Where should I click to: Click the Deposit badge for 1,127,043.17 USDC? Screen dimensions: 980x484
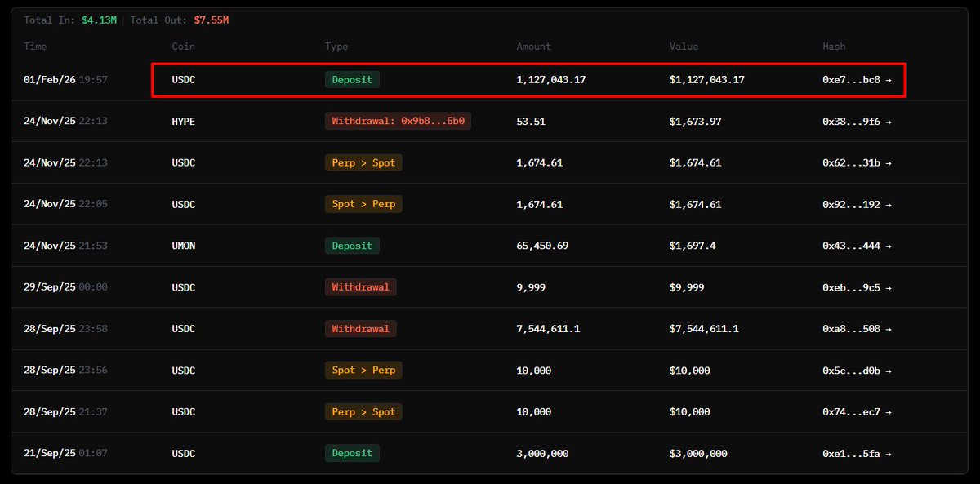[352, 80]
